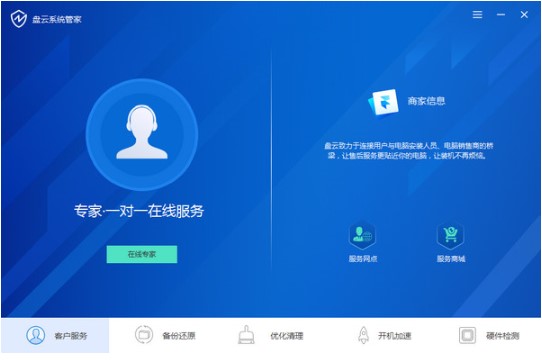This screenshot has height=360, width=542.
Task: Click the 专家·一对一在线服务 heading
Action: [x=139, y=211]
